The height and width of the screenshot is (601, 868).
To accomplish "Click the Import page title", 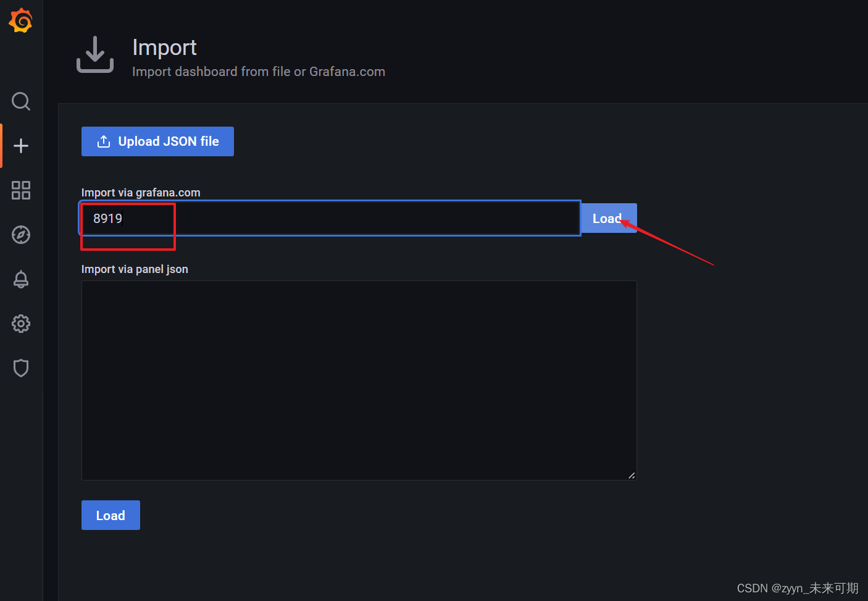I will pyautogui.click(x=164, y=48).
